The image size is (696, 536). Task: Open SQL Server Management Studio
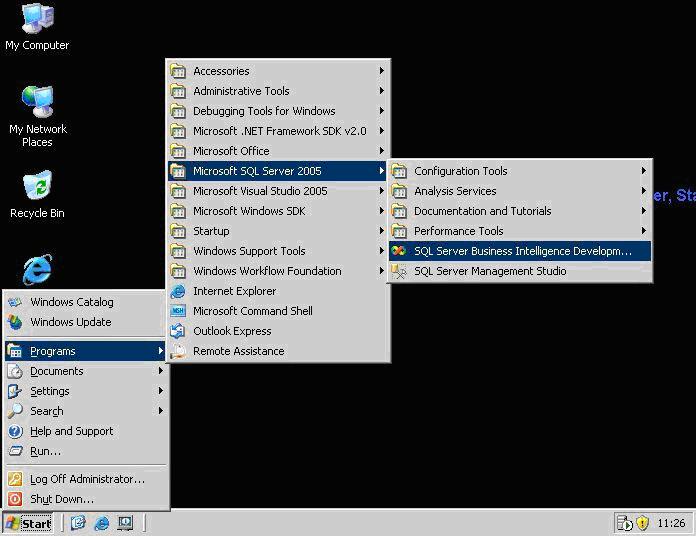click(489, 271)
